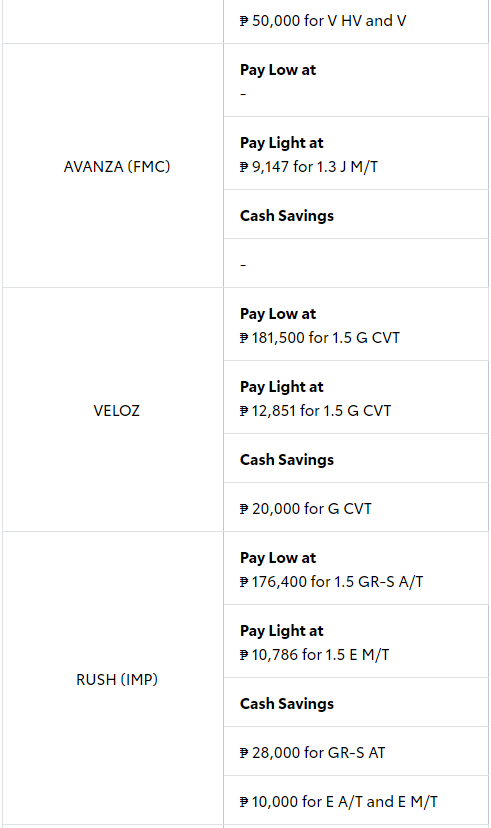This screenshot has width=491, height=828.
Task: Click the Avanza Cash Savings heading
Action: tap(287, 215)
